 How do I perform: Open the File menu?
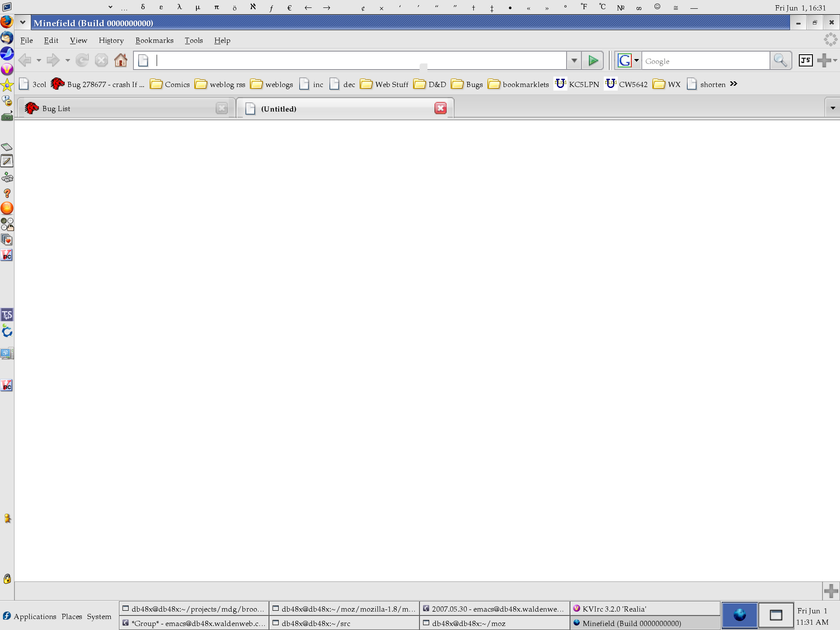[27, 40]
